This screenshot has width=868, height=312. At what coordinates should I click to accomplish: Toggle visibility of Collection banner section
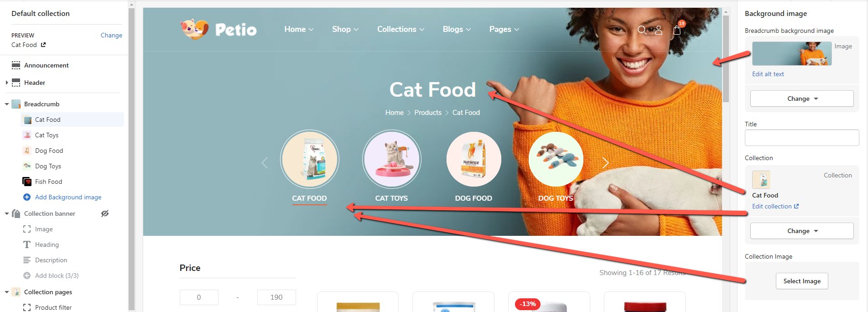tap(105, 213)
